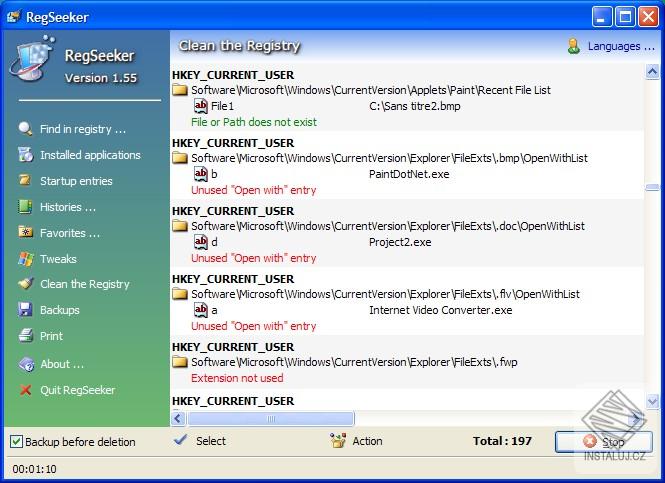The width and height of the screenshot is (665, 483).
Task: Click the Tweaks Windows flag icon
Action: (25, 259)
